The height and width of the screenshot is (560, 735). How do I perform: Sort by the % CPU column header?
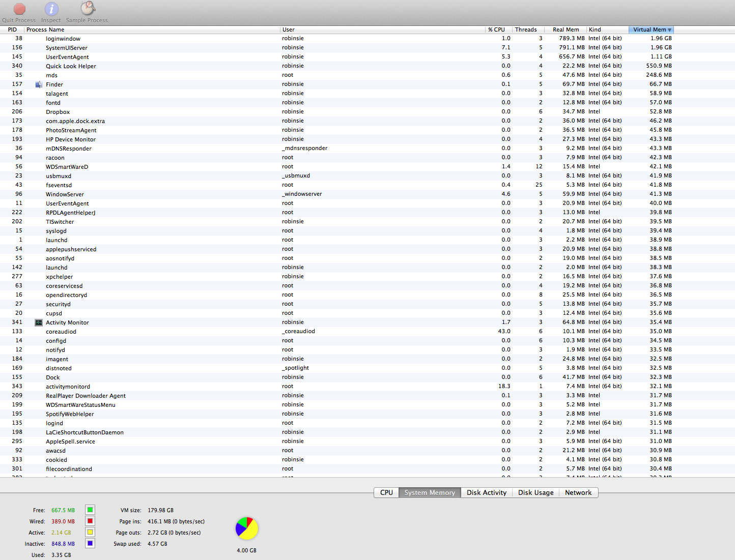tap(498, 30)
